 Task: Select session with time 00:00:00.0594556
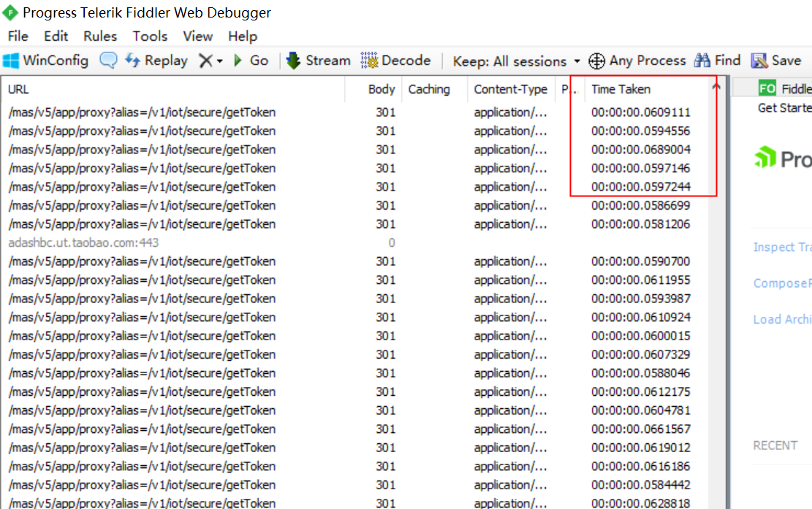click(x=354, y=131)
